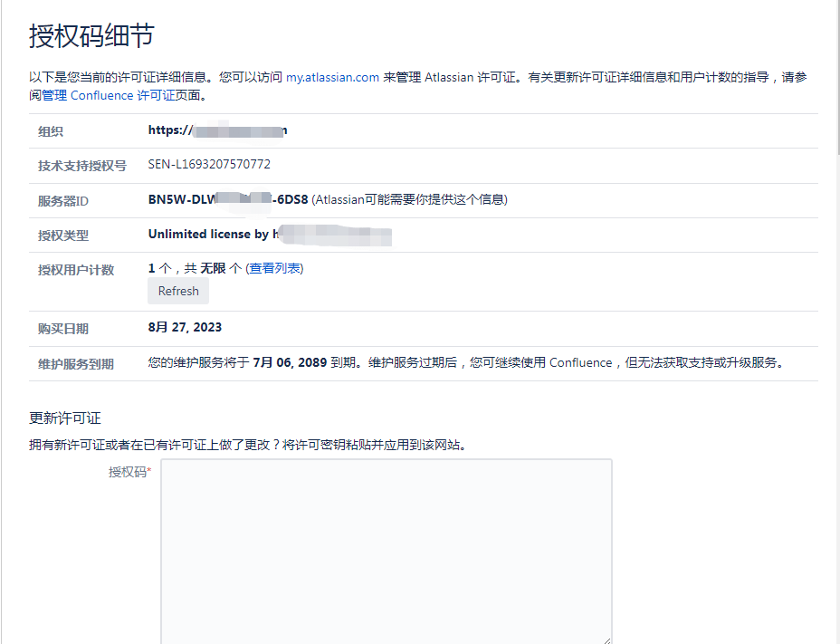Click the 授权码 field label

click(128, 472)
